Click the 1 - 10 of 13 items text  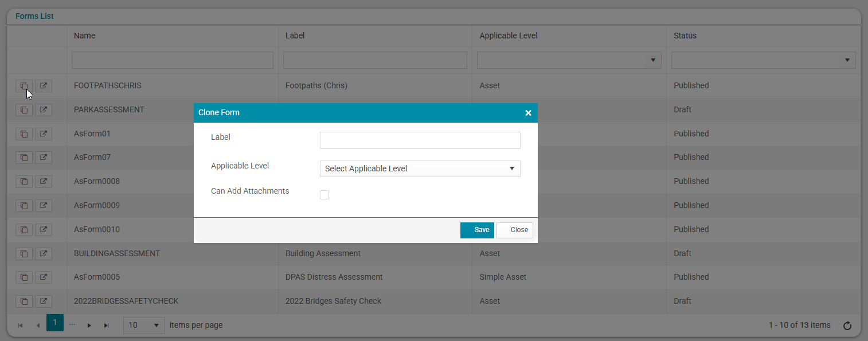click(x=800, y=325)
